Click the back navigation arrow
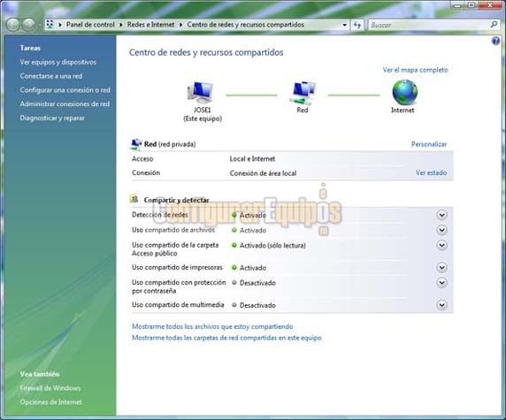 pyautogui.click(x=13, y=25)
